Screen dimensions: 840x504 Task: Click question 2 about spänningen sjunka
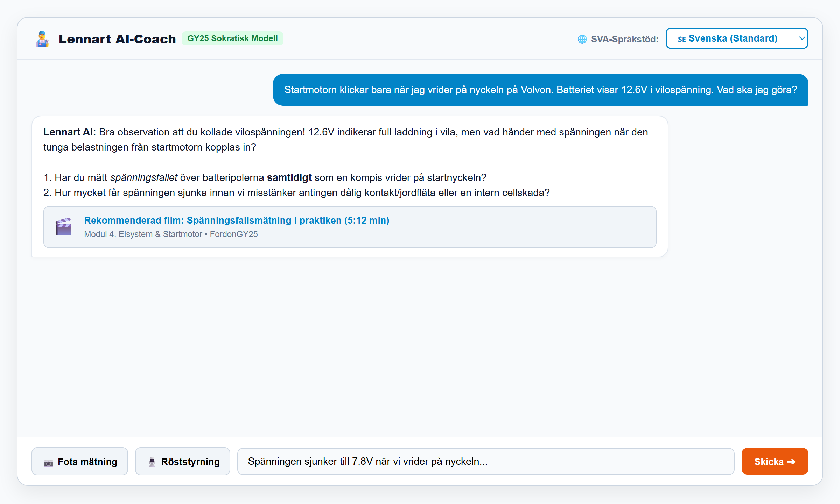pos(296,192)
